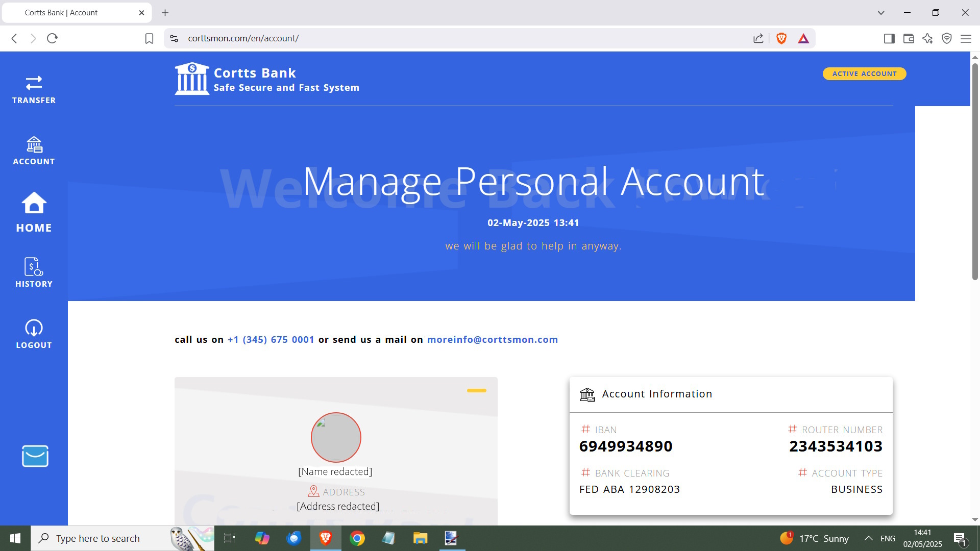980x551 pixels.
Task: Open a new browser tab
Action: [x=165, y=13]
